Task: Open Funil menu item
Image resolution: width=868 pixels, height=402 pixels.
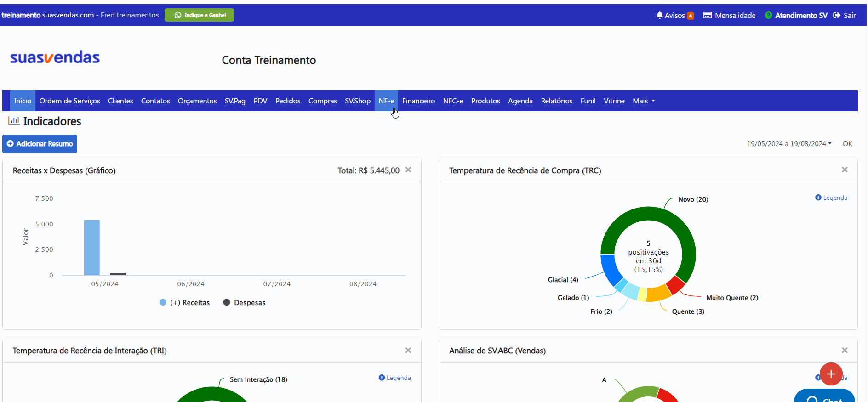Action: 588,101
